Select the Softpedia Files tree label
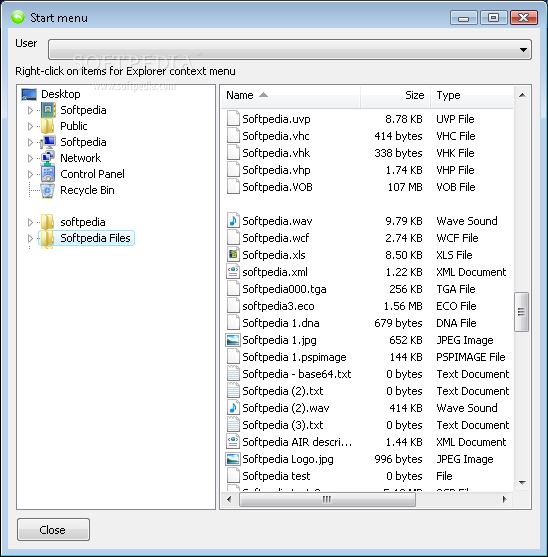This screenshot has width=548, height=557. (95, 238)
